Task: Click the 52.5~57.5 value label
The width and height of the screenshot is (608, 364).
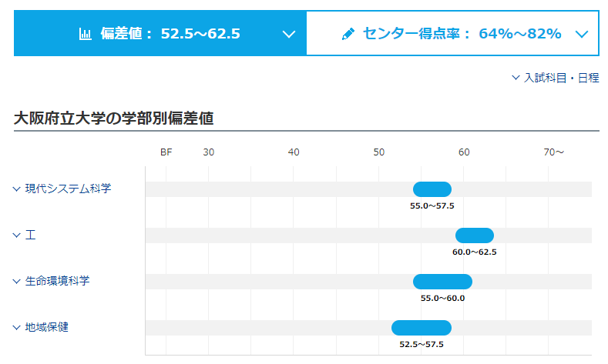Action: [x=422, y=344]
